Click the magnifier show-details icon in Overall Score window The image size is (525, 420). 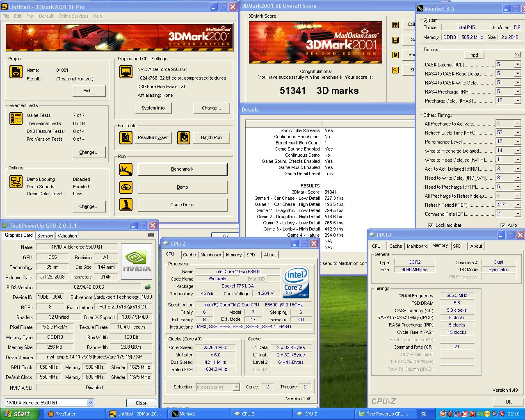tap(395, 70)
